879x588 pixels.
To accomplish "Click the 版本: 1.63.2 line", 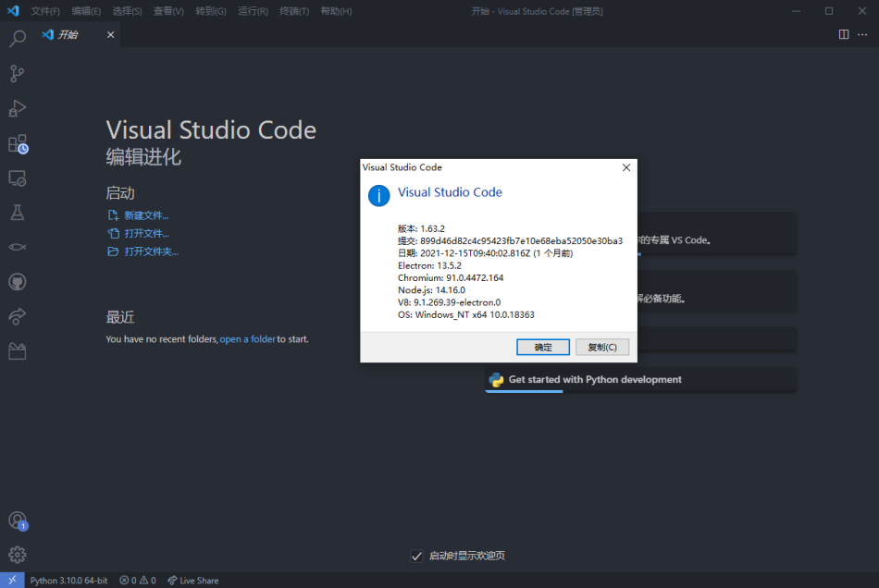I will 421,228.
